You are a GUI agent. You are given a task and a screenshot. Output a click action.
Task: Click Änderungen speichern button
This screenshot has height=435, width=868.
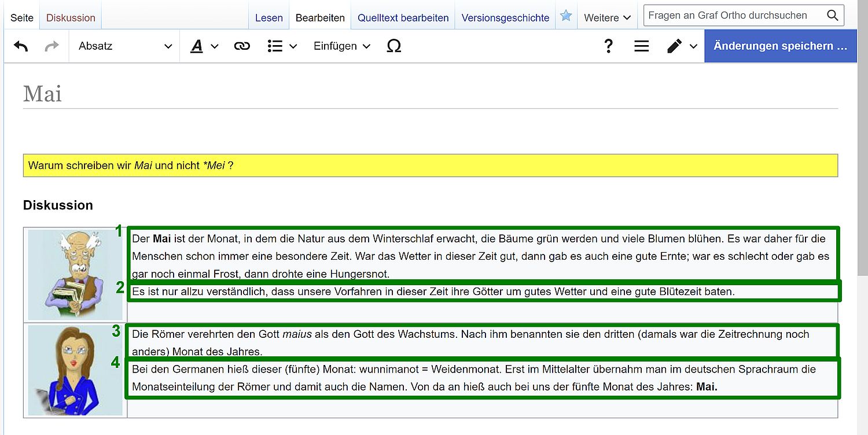pos(780,46)
